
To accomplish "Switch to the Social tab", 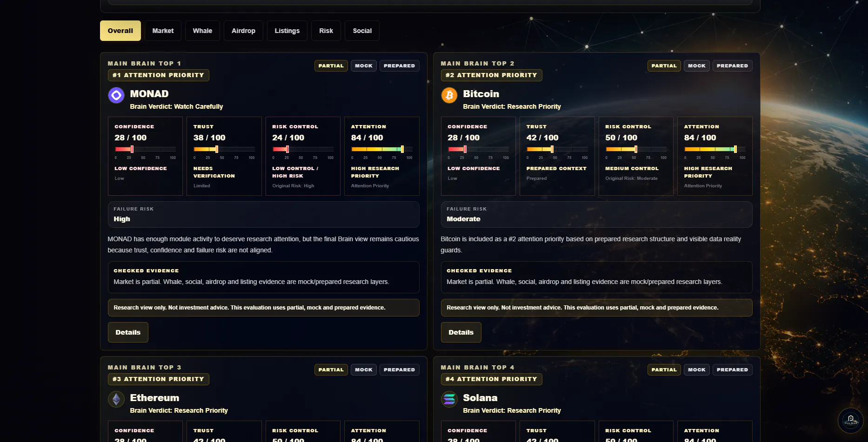I will [362, 31].
